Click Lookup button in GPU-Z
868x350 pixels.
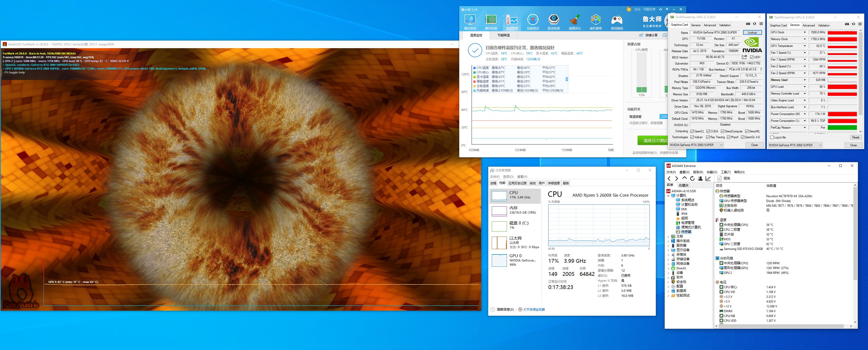(x=752, y=33)
